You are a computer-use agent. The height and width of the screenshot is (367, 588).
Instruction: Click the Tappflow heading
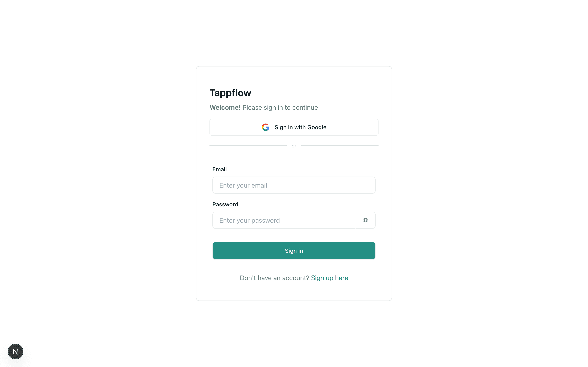coord(230,93)
